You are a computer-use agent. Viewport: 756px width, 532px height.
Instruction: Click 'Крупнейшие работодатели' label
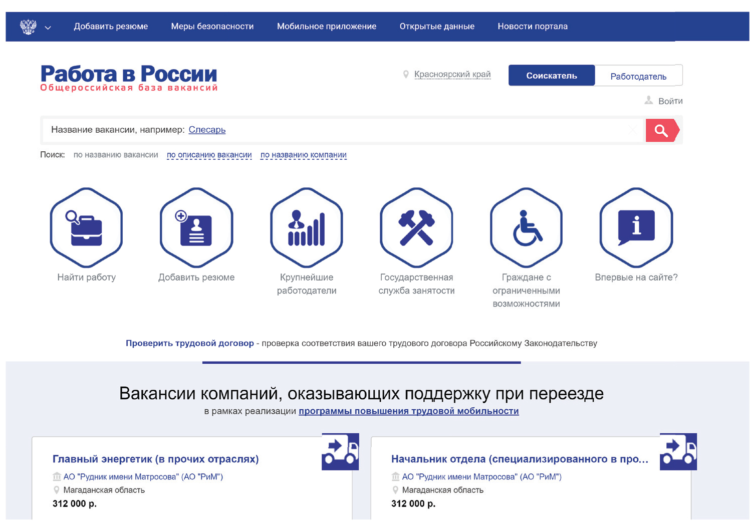[307, 284]
